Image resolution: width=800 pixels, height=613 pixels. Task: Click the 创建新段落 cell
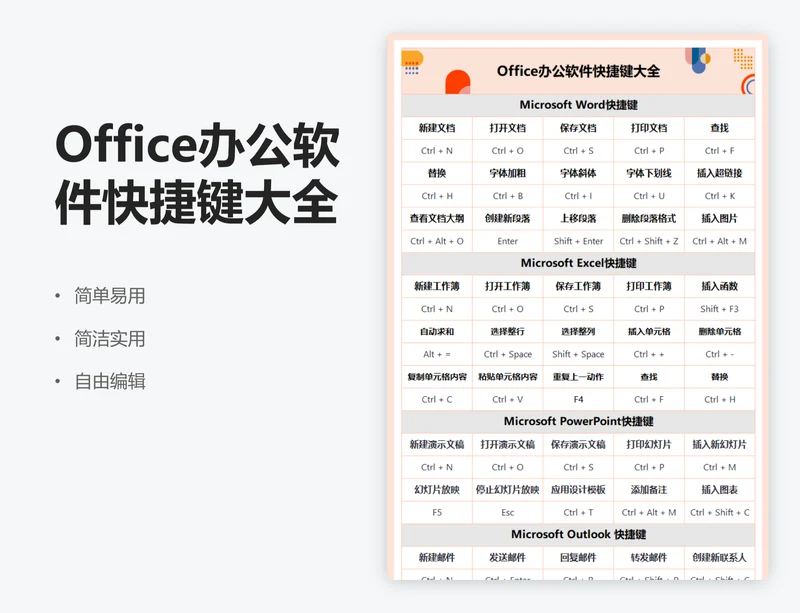click(x=508, y=218)
